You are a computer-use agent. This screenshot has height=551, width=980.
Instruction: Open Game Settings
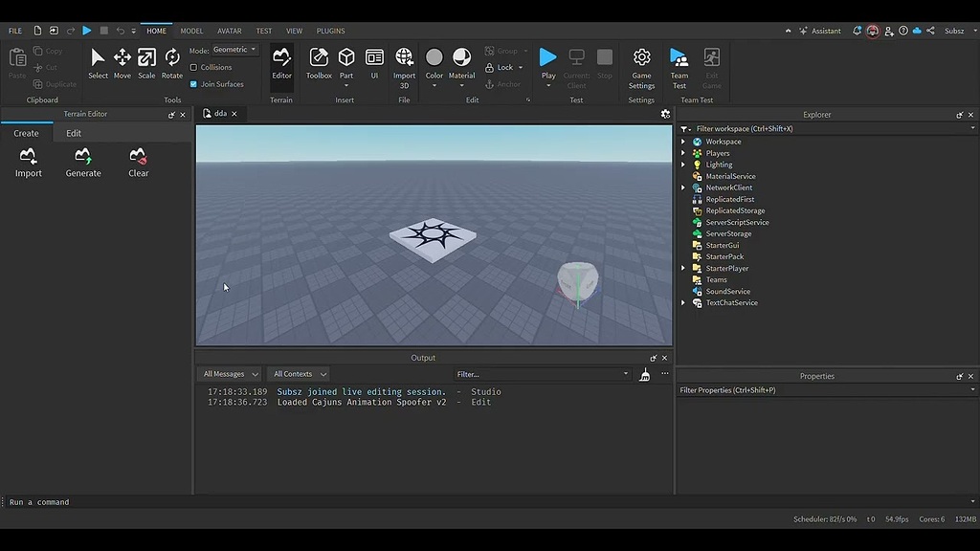[641, 68]
